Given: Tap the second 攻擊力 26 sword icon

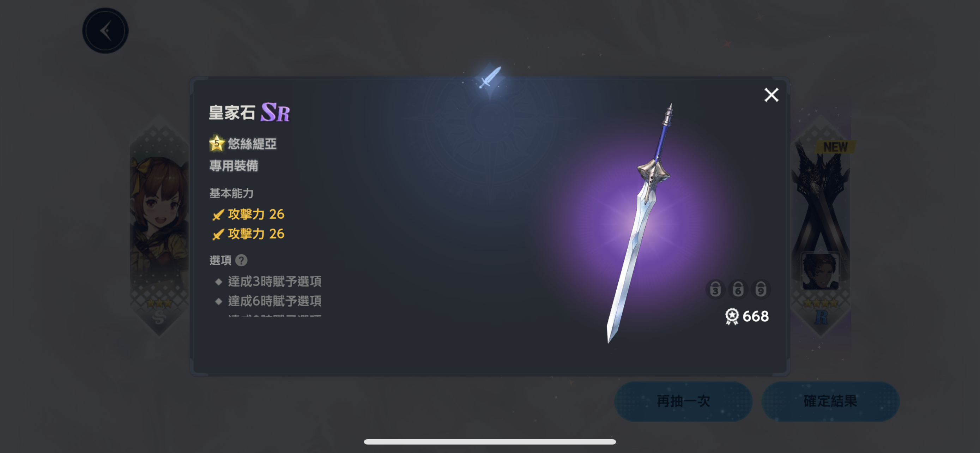Looking at the screenshot, I should pyautogui.click(x=218, y=234).
